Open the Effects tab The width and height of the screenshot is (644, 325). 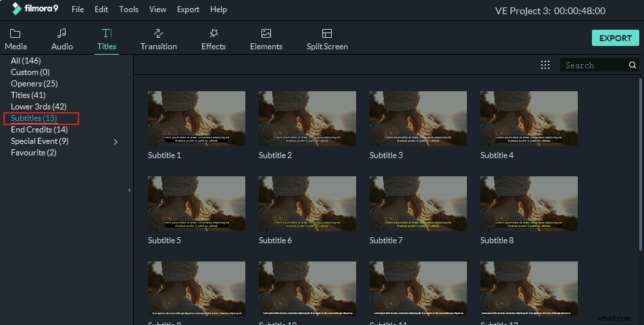(x=214, y=39)
